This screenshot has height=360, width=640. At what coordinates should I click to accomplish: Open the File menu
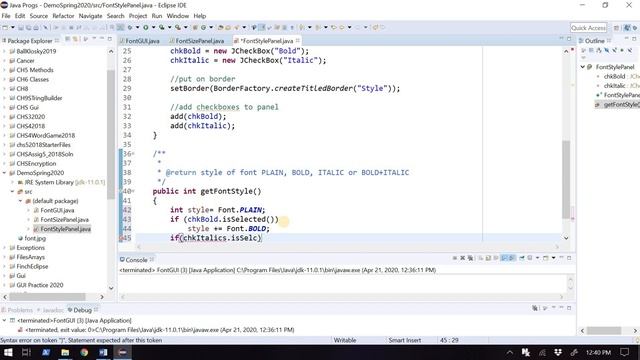point(6,16)
